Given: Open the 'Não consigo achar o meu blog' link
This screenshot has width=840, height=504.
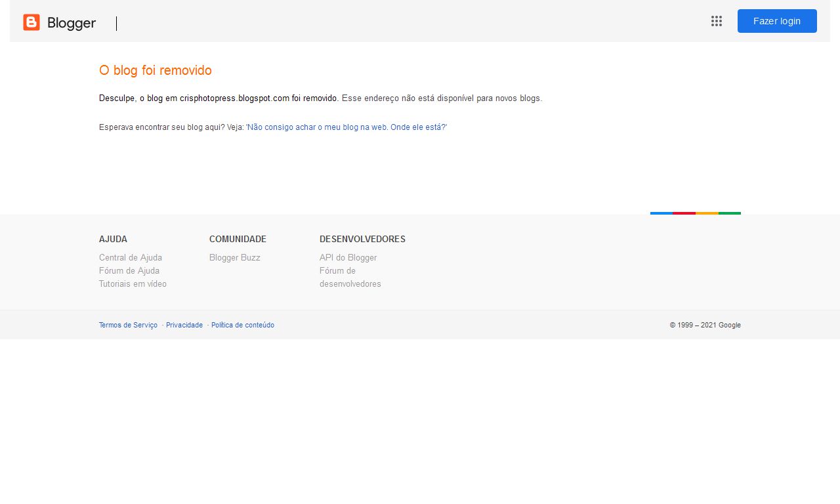Looking at the screenshot, I should point(346,127).
